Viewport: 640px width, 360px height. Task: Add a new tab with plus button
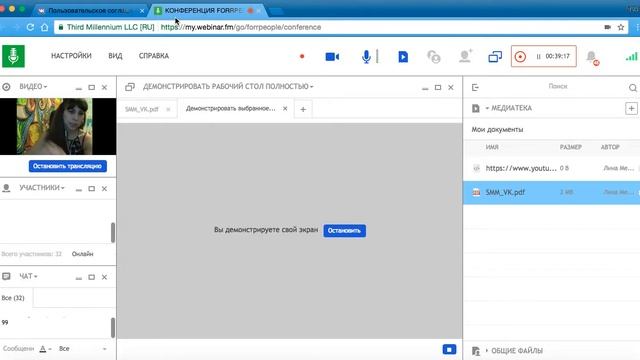click(x=303, y=109)
